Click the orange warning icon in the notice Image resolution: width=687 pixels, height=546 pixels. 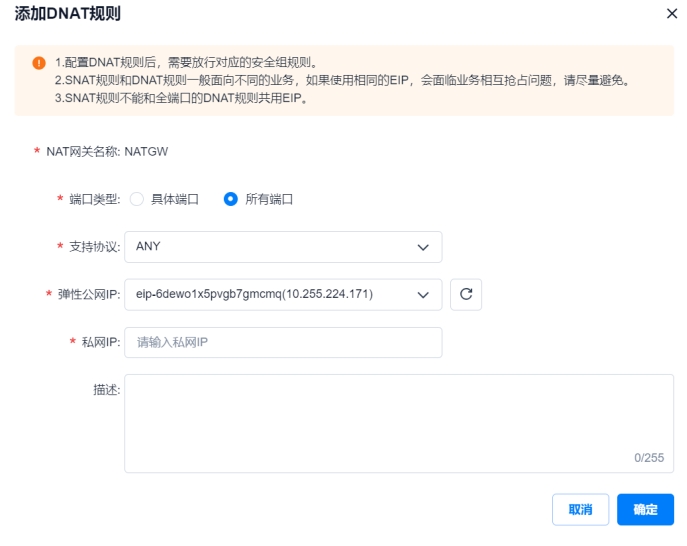[x=39, y=63]
